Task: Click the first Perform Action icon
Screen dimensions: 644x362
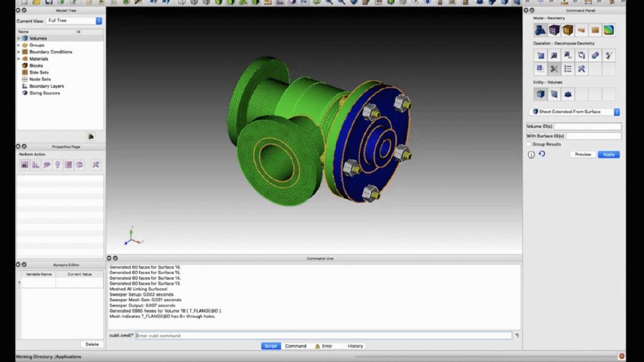Action: coord(25,165)
